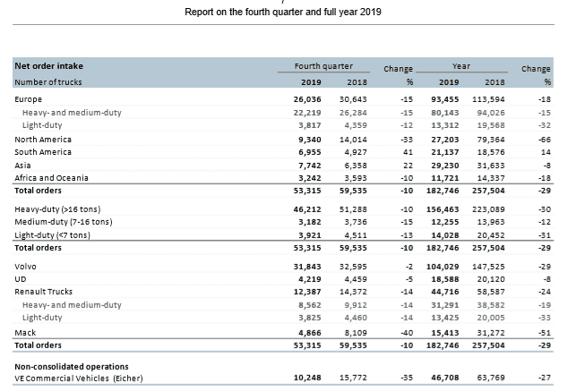
Task: Click the 'North America' row label
Action: (43, 140)
